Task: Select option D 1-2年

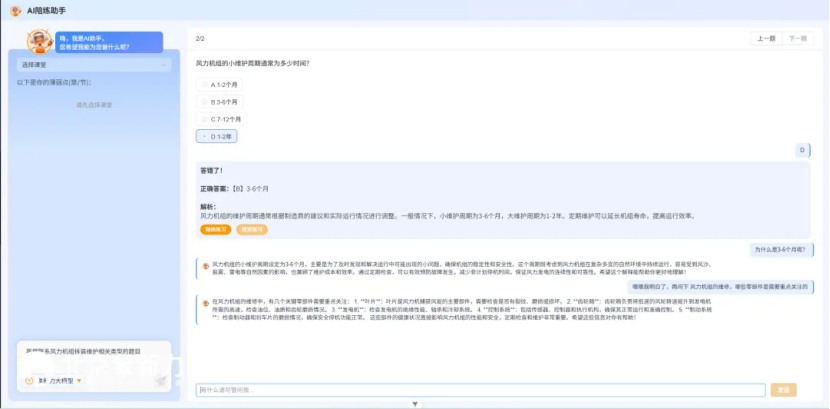Action: click(x=217, y=136)
